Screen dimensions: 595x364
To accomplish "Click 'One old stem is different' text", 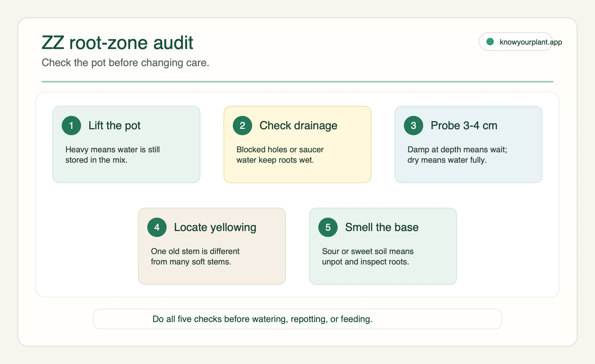I will click(x=195, y=251).
